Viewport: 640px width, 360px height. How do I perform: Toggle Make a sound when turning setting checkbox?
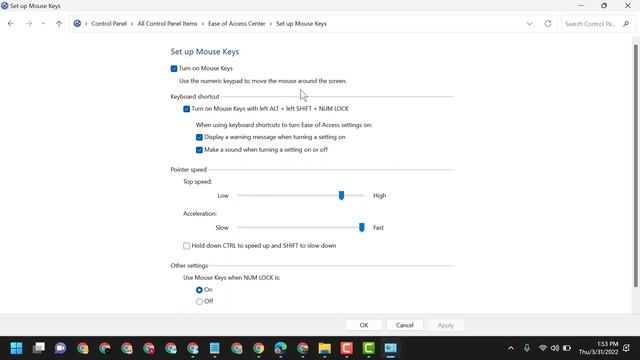199,150
